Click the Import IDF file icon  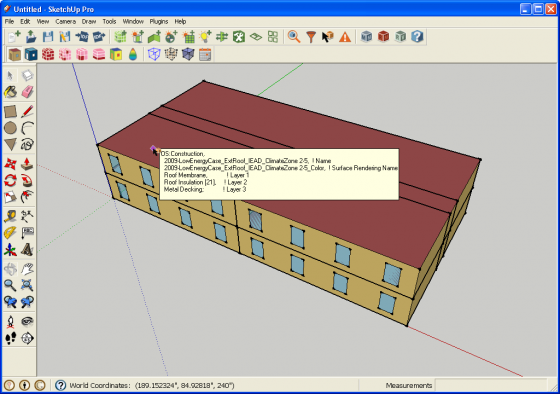[x=82, y=37]
